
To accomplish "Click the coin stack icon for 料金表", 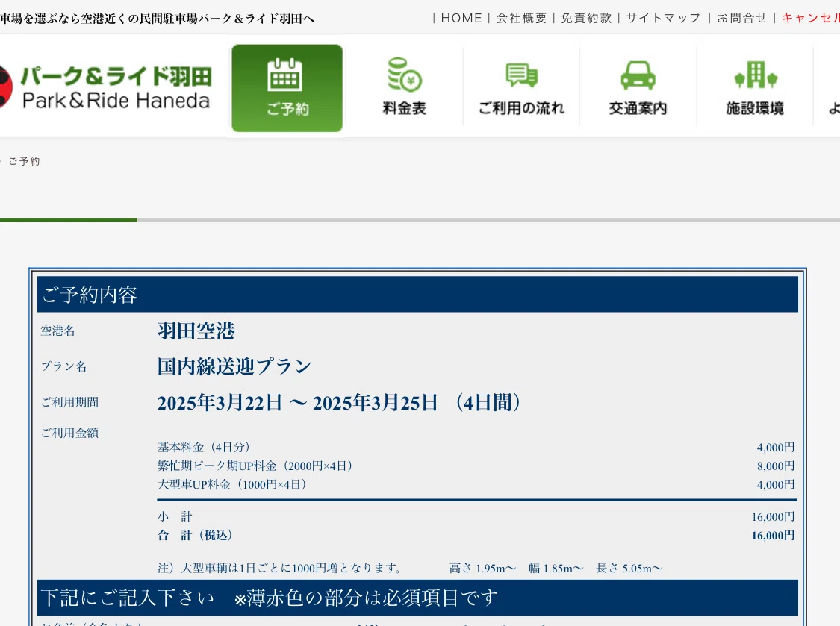I will point(405,75).
